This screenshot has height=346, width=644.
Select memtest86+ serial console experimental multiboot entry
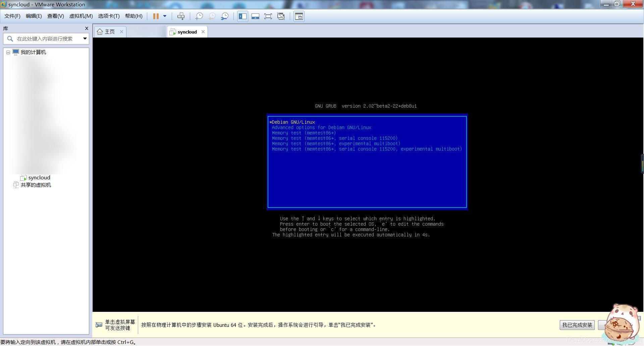point(367,149)
